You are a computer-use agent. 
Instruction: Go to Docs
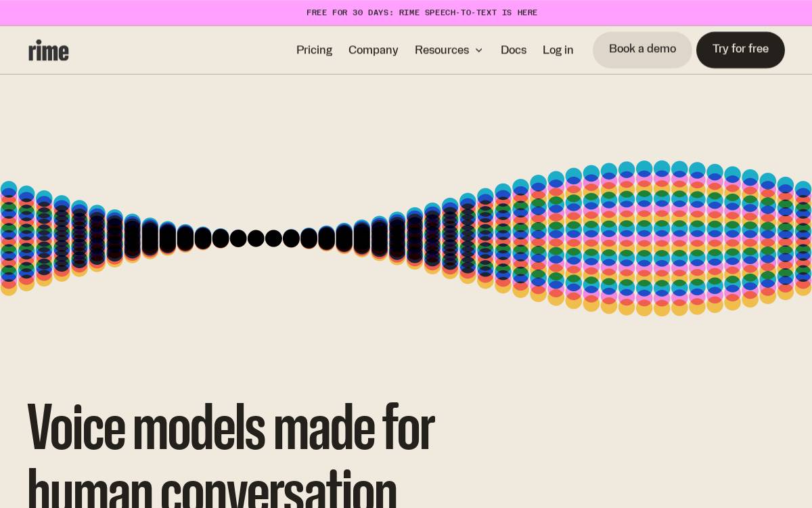tap(514, 50)
